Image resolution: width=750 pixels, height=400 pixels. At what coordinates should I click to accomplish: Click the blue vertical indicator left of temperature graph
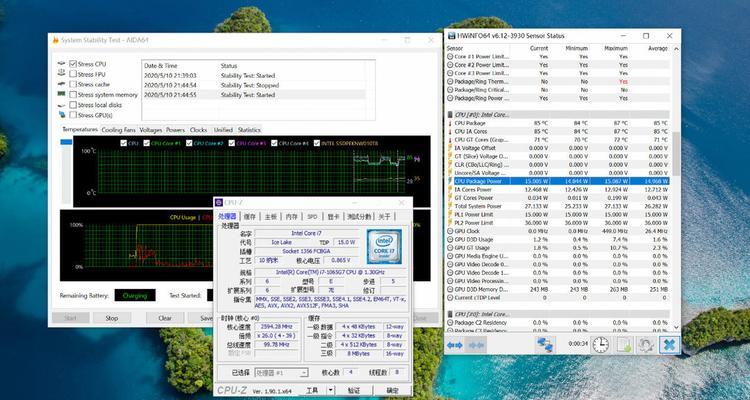tap(66, 142)
